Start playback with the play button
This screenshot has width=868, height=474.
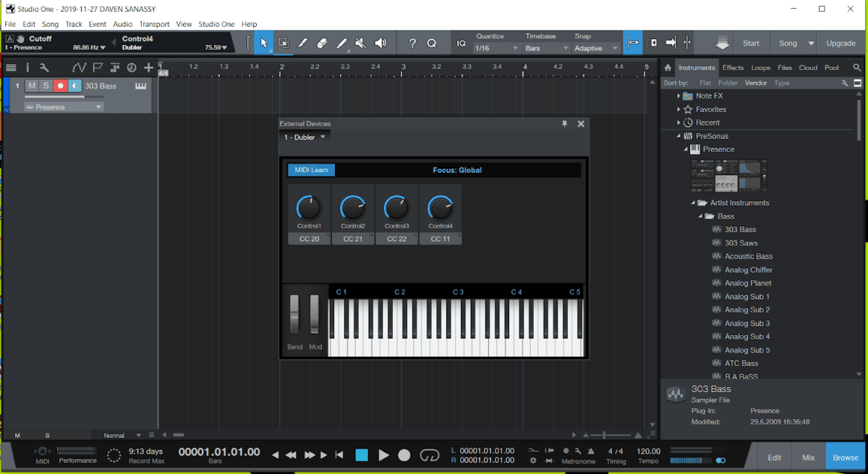(384, 455)
